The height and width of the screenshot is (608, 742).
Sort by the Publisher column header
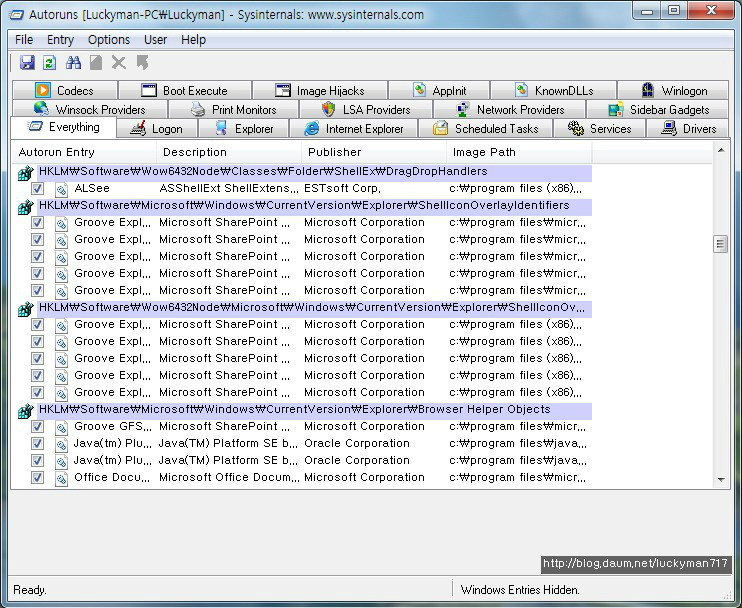tap(374, 152)
